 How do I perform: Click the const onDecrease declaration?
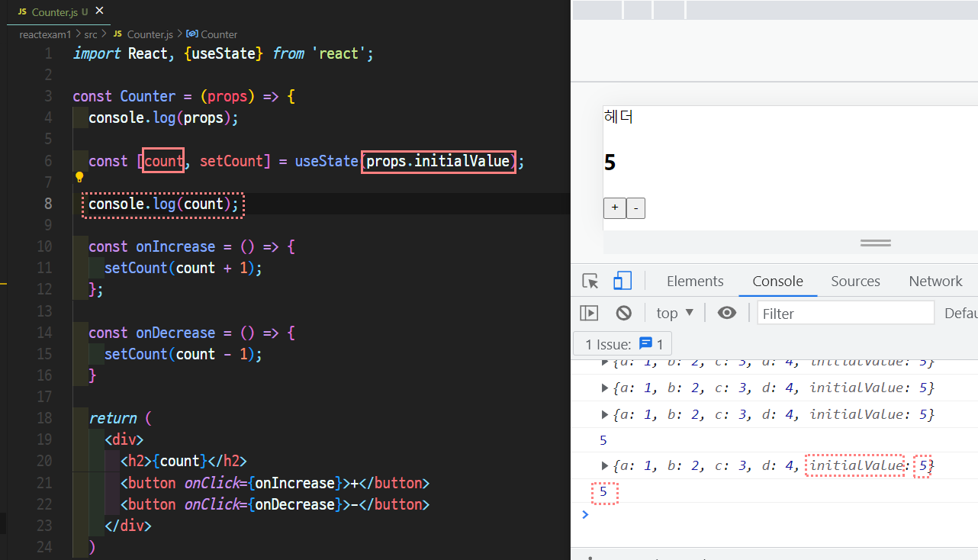191,333
